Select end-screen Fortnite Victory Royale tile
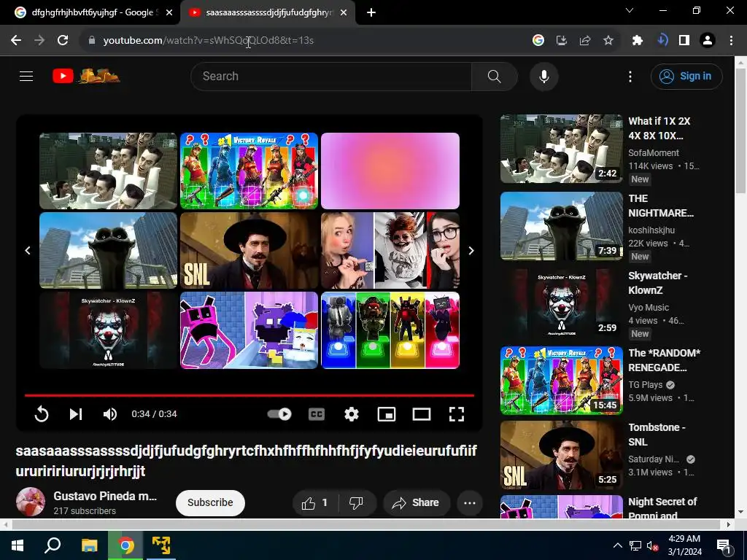747x560 pixels. (x=249, y=171)
